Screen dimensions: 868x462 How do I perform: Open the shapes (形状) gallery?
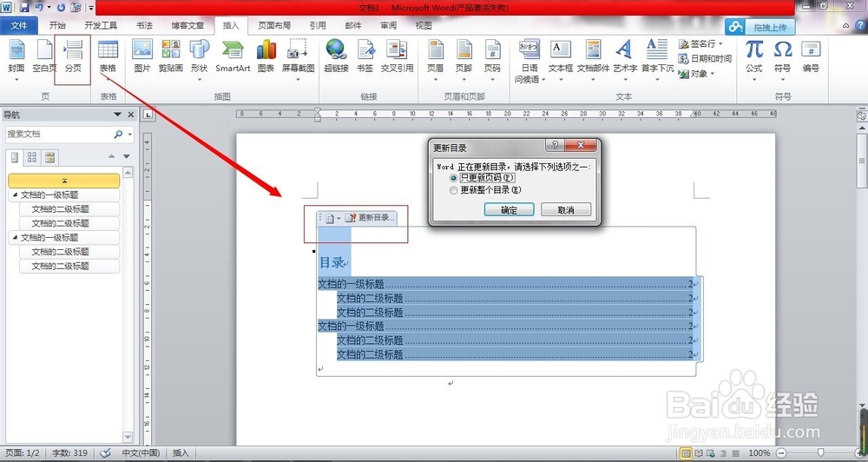click(200, 59)
